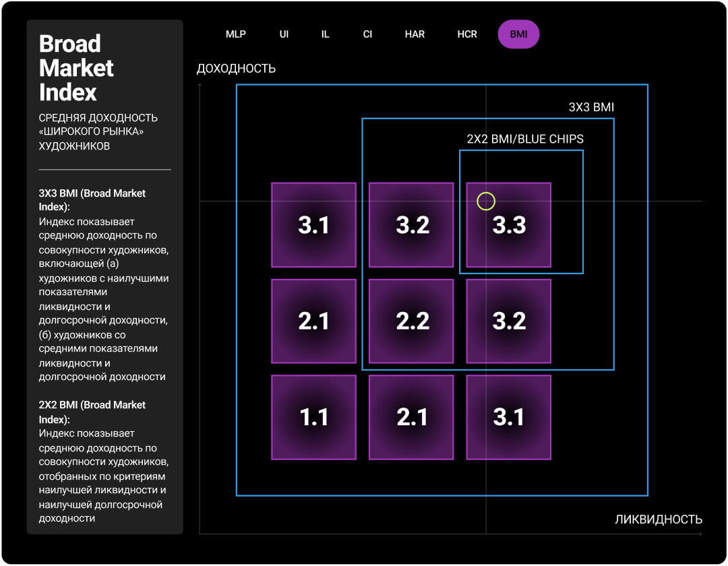The width and height of the screenshot is (728, 566).
Task: Click the ЛИКВИДНОСТЬ axis label
Action: pos(658,520)
